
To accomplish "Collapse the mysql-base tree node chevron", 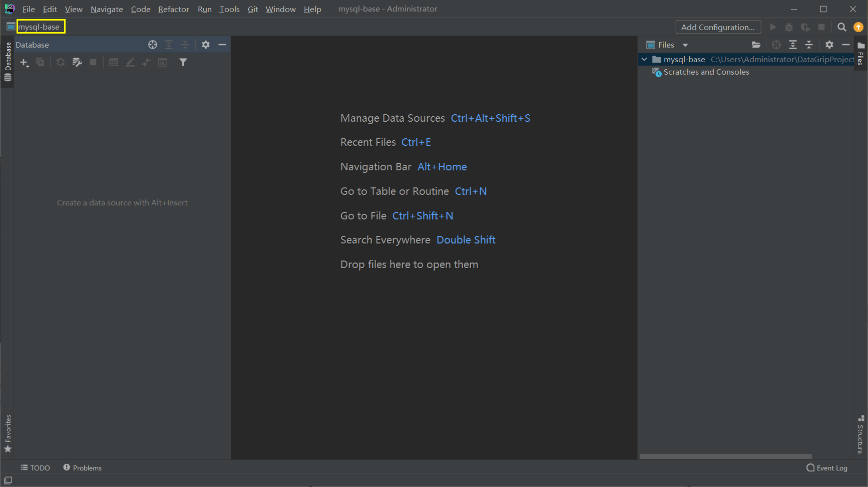I will 644,59.
